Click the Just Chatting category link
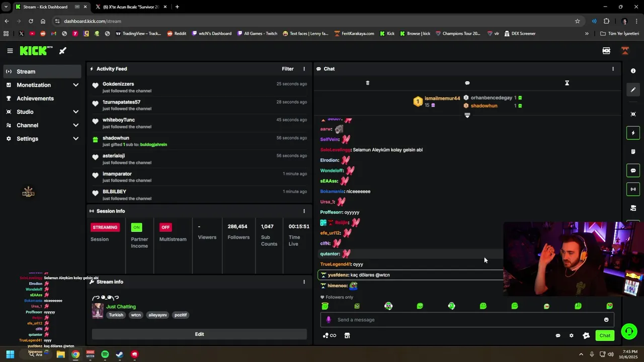 [121, 307]
